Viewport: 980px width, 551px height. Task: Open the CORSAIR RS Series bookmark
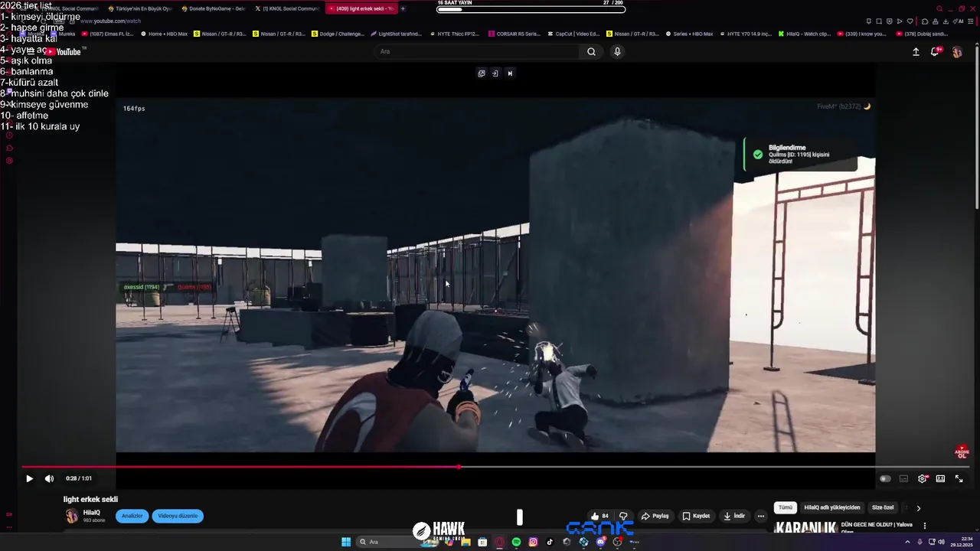tap(514, 34)
